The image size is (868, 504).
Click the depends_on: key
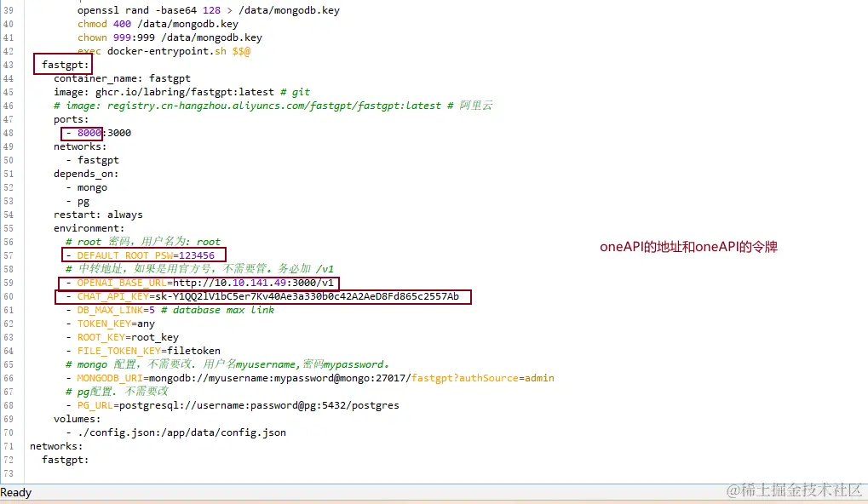coord(86,174)
